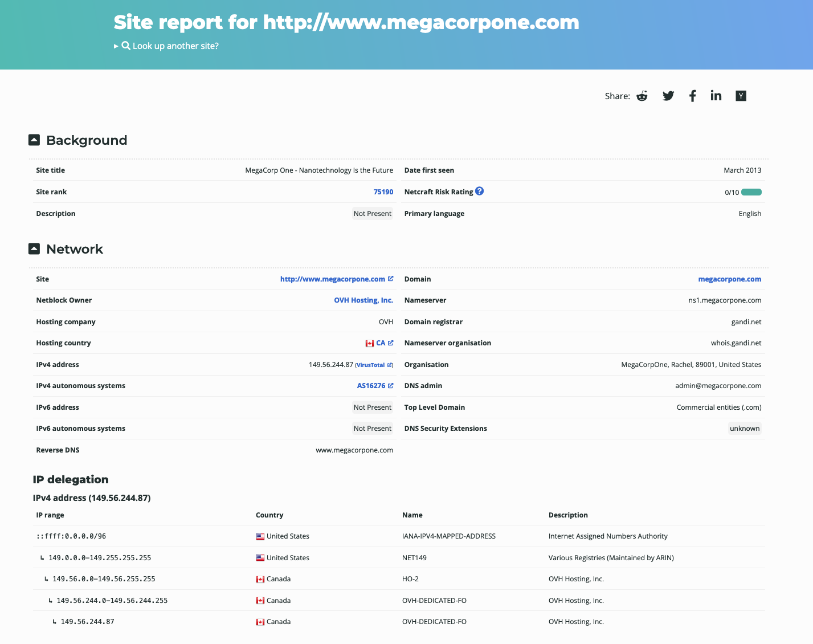813x644 pixels.
Task: Collapse the Network section
Action: (x=34, y=249)
